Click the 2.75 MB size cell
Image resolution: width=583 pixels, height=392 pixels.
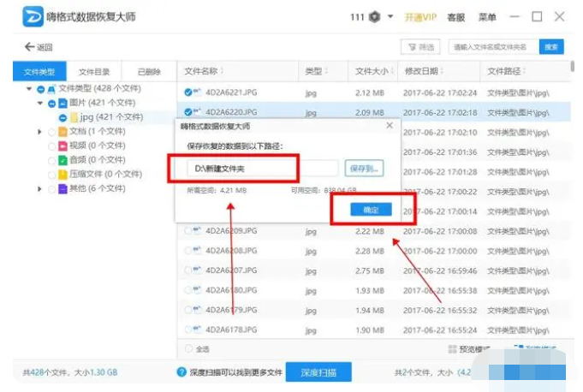point(370,270)
